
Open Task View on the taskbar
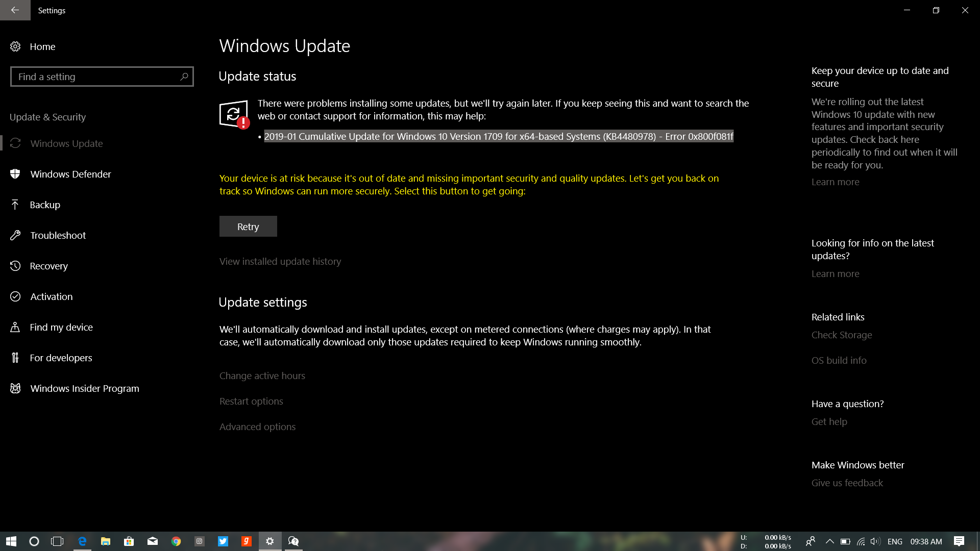click(x=57, y=541)
